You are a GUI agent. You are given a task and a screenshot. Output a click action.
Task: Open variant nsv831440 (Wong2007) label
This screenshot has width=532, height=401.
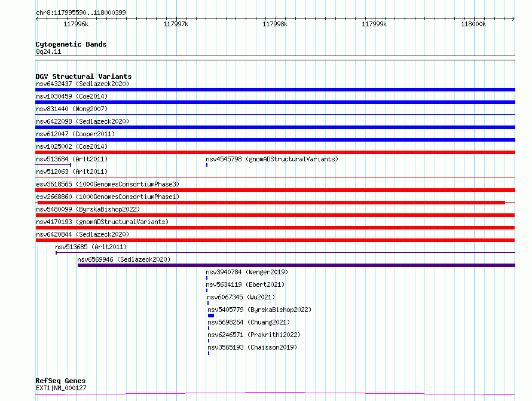[72, 109]
